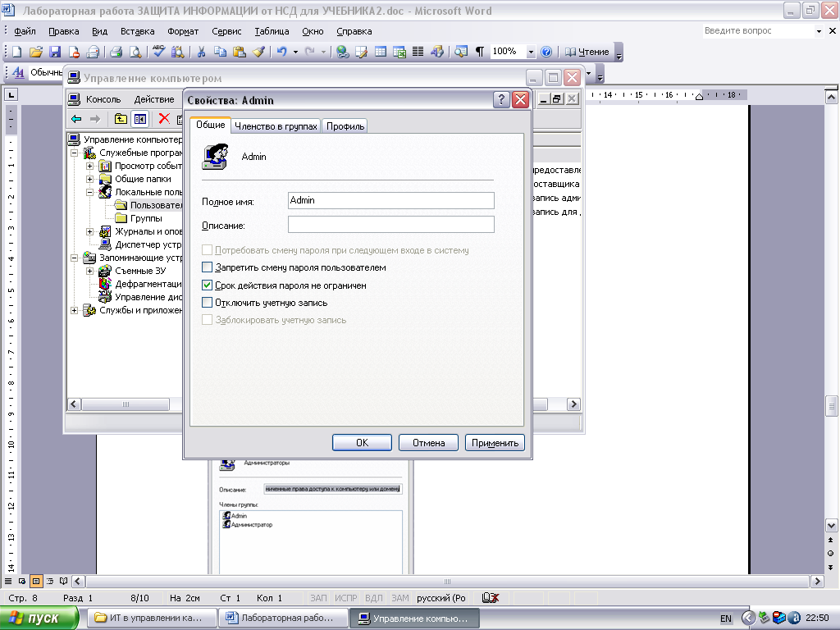Click the Чтение reading mode button
Screen dimensions: 840x630
pyautogui.click(x=587, y=52)
